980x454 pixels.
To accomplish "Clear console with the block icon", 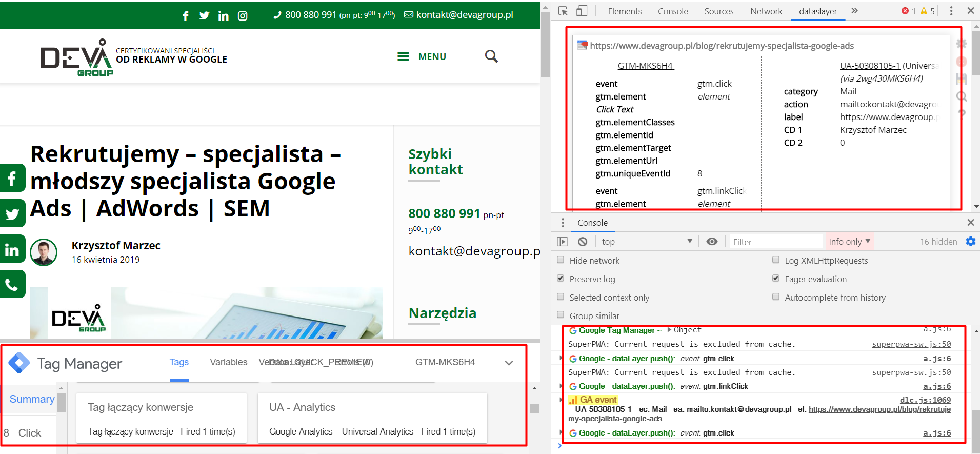I will tap(583, 242).
